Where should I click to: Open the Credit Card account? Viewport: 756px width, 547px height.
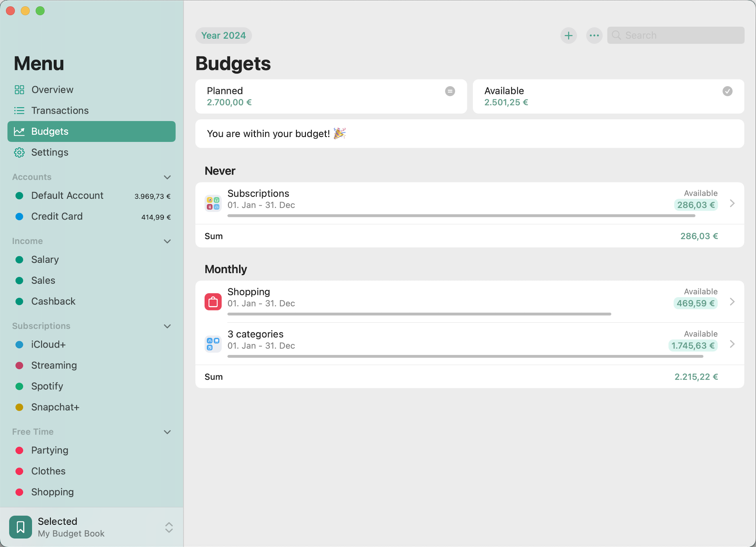coord(57,216)
